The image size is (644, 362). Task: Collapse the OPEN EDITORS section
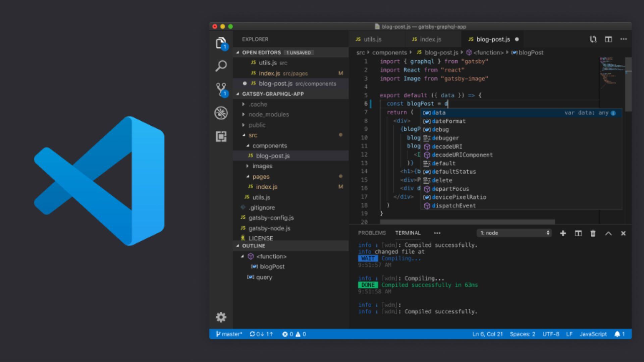[x=261, y=53]
